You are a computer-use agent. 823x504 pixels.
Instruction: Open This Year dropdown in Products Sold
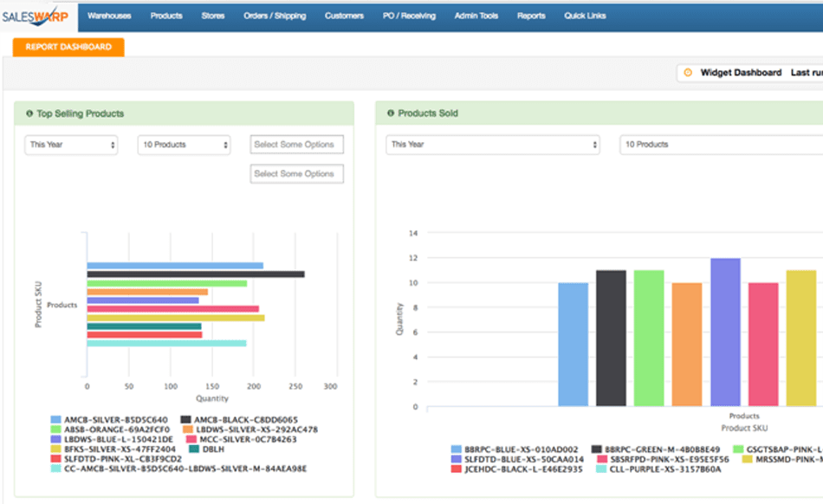(493, 145)
